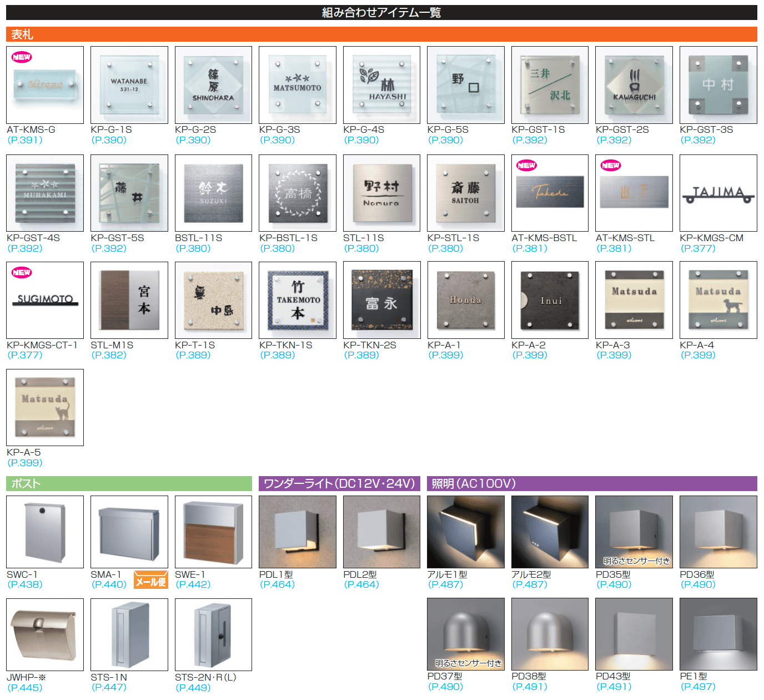Click the 明るさセンサー付き label on PD37型
764x700 pixels.
pos(468,663)
